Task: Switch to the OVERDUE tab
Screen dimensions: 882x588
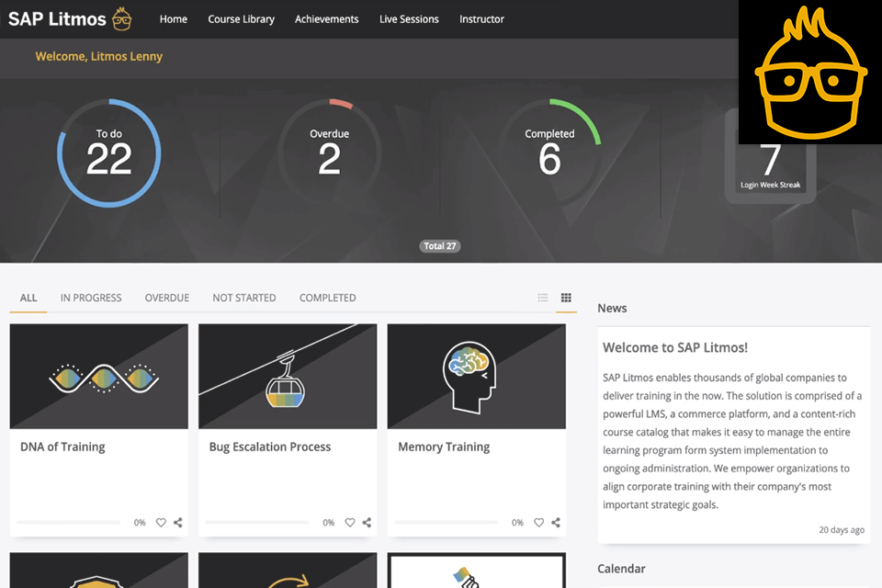Action: 167,298
